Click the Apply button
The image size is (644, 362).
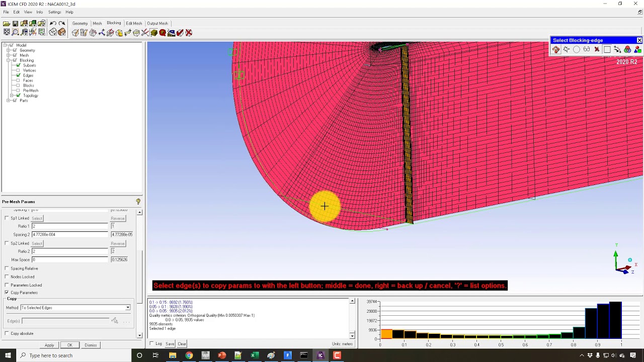pyautogui.click(x=49, y=345)
